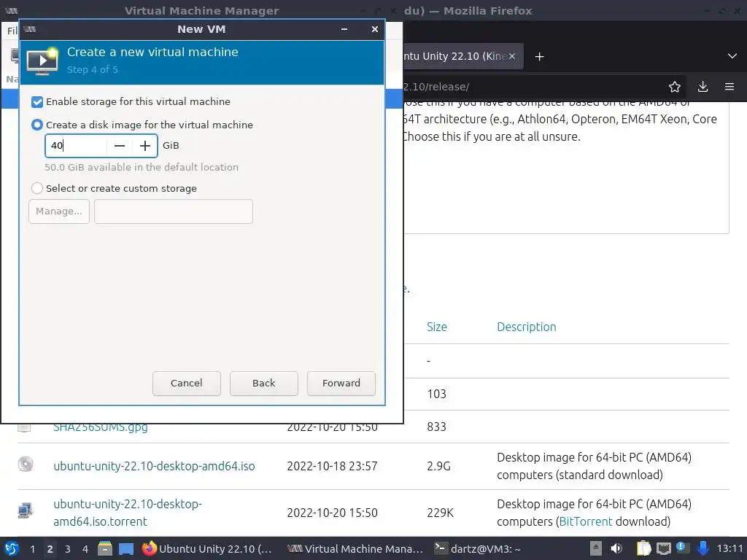
Task: Select the custom storage radio option
Action: (37, 188)
